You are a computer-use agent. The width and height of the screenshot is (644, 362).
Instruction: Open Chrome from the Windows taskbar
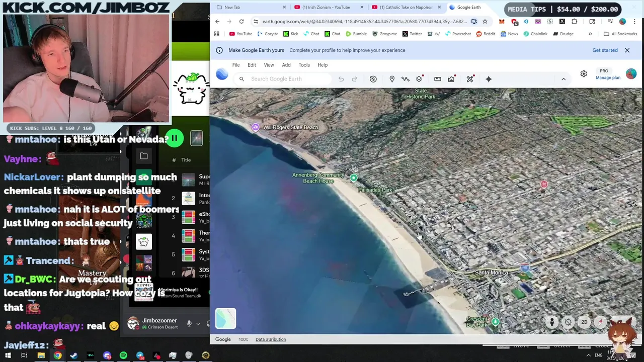point(57,355)
